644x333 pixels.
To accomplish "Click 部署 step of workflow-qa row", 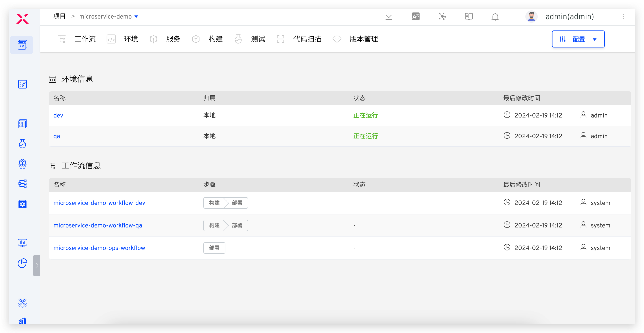I will [237, 225].
